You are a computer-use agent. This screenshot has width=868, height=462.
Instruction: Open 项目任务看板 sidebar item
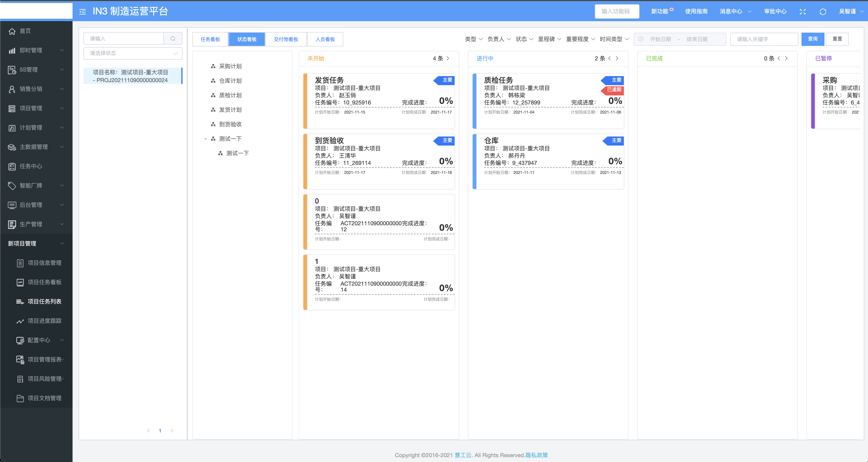(44, 282)
